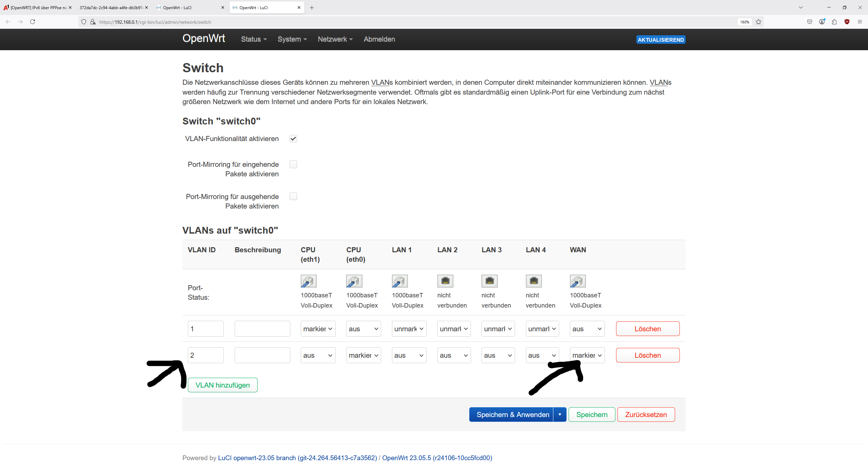Open VLAN 2 LAN 1 dropdown
The height and width of the screenshot is (472, 868).
point(409,355)
